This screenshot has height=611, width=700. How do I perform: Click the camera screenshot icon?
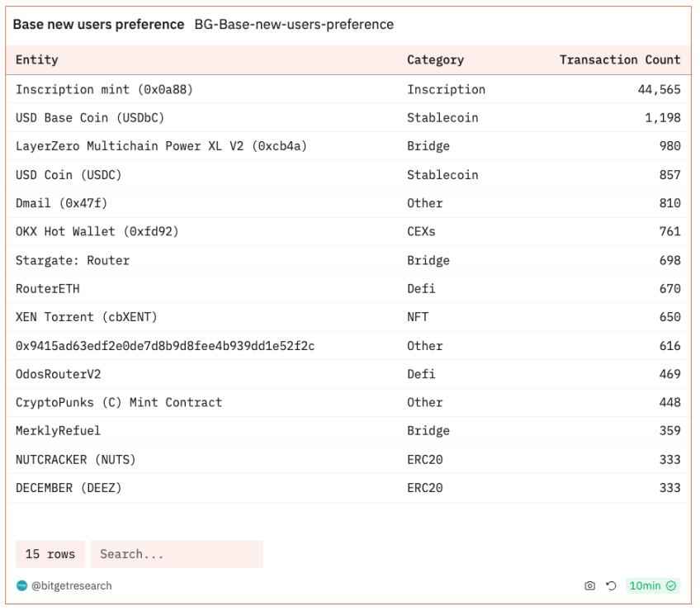tap(589, 585)
